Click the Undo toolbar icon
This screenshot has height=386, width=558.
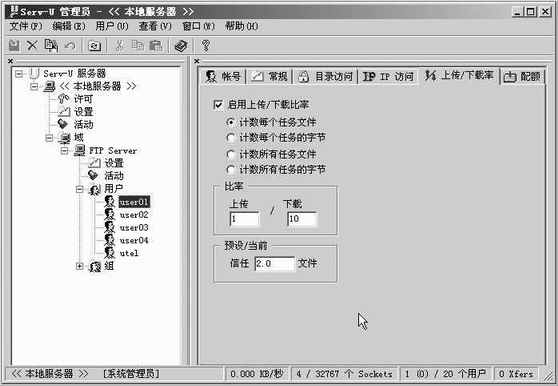tap(70, 46)
